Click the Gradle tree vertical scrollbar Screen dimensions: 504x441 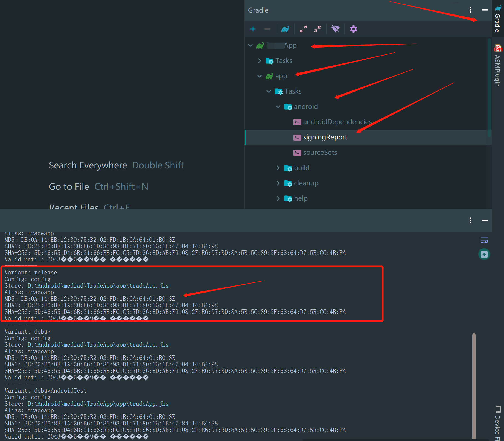[489, 87]
